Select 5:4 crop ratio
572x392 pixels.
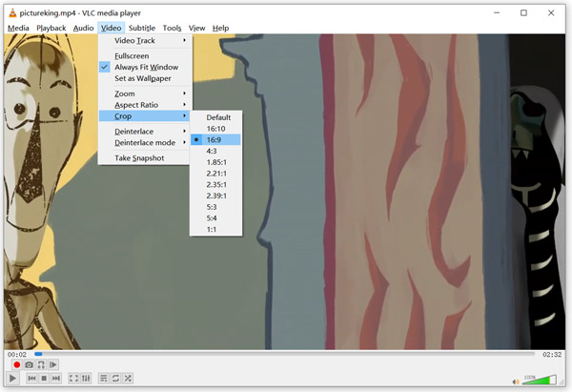point(215,218)
